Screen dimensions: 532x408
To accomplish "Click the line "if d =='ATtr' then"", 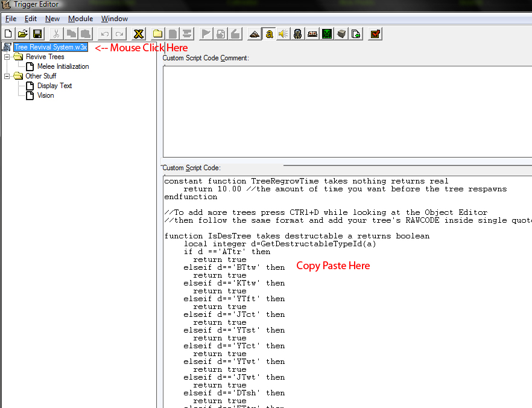I will (x=227, y=252).
